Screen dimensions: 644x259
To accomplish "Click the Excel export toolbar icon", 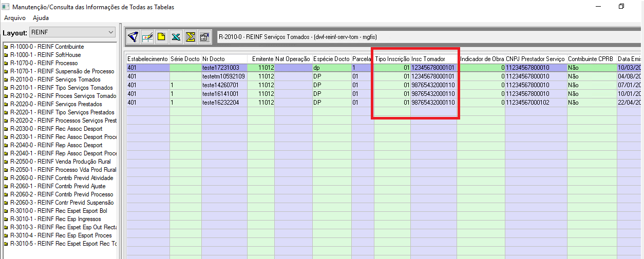I will pyautogui.click(x=176, y=36).
